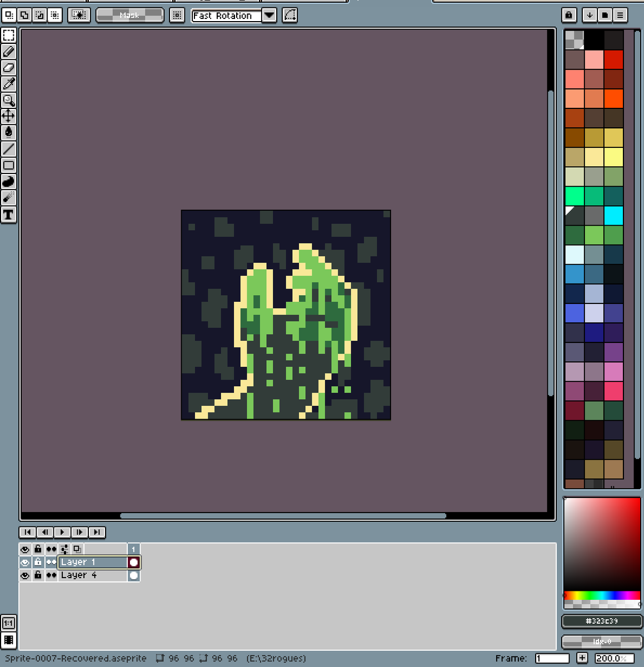Select the Move tool
This screenshot has width=644, height=667.
[x=8, y=116]
